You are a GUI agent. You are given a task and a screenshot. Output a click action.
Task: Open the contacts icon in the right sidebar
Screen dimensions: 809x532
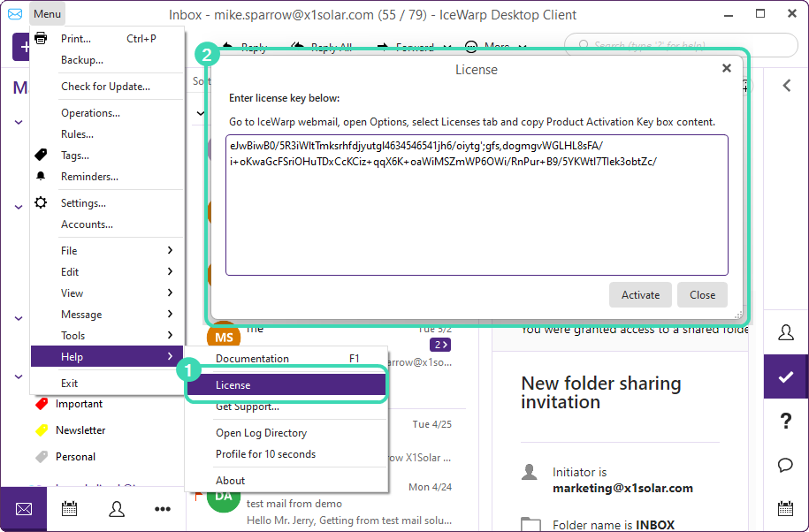tap(786, 332)
